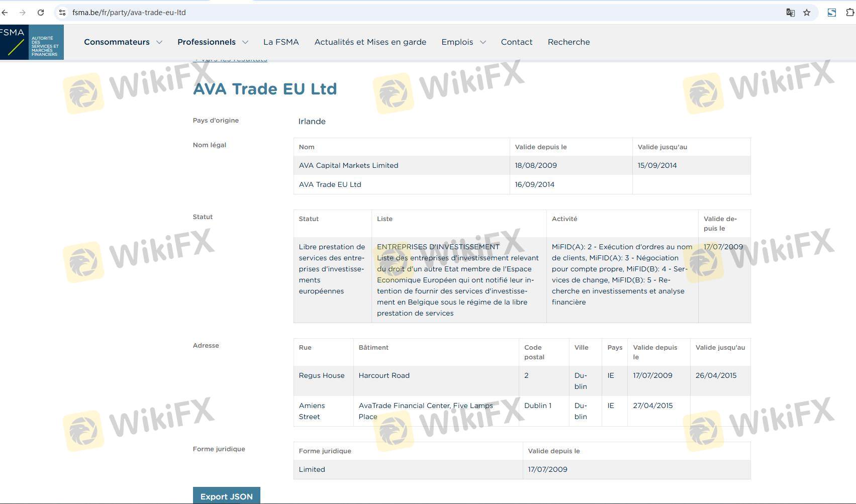Open the browser extensions puzzle icon
Viewport: 856px width, 504px height.
[850, 13]
